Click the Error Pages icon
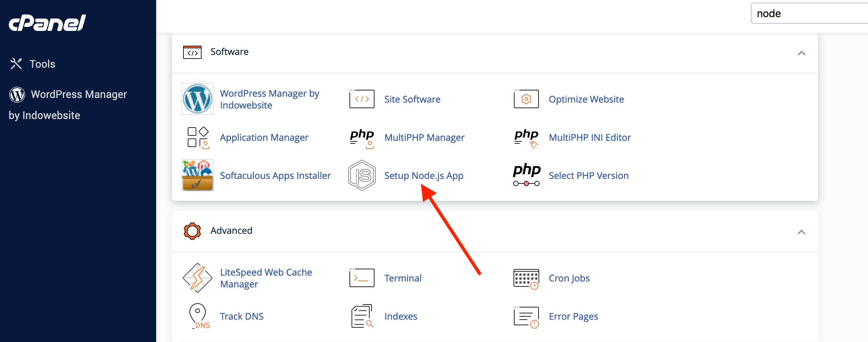The width and height of the screenshot is (868, 342). (526, 317)
